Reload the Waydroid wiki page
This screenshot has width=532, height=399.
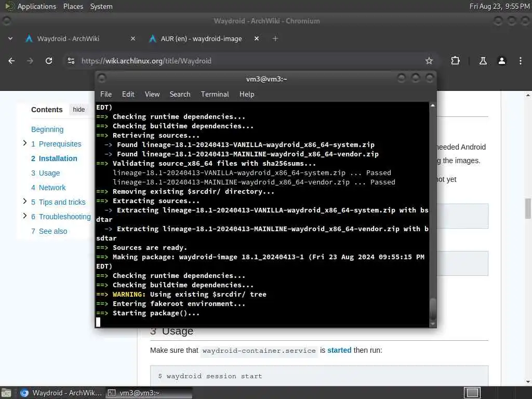click(x=49, y=61)
